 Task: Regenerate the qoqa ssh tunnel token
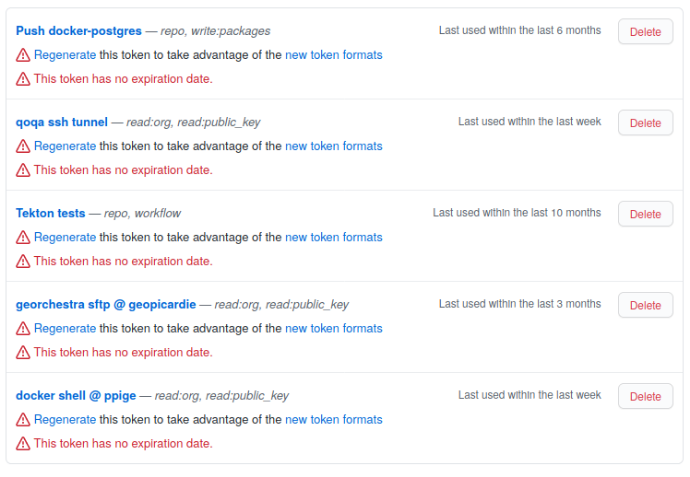[x=65, y=146]
